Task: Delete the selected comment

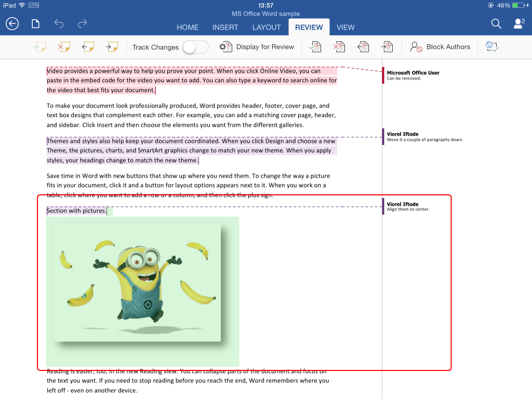Action: pos(64,47)
